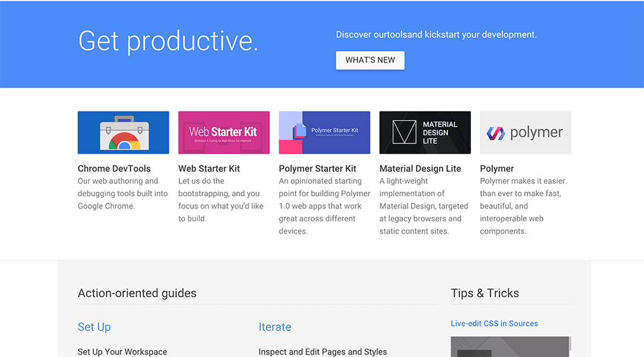This screenshot has width=644, height=357.
Task: Click the Get productive. banner headline
Action: point(168,41)
